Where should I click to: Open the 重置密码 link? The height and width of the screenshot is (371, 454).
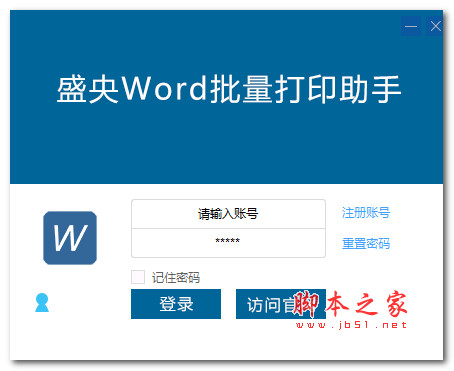coord(366,243)
